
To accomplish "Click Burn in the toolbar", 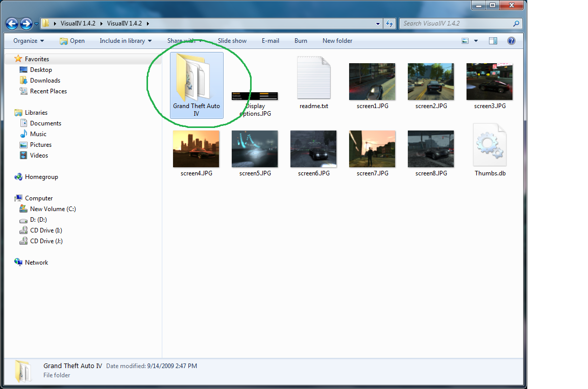I will pyautogui.click(x=301, y=41).
